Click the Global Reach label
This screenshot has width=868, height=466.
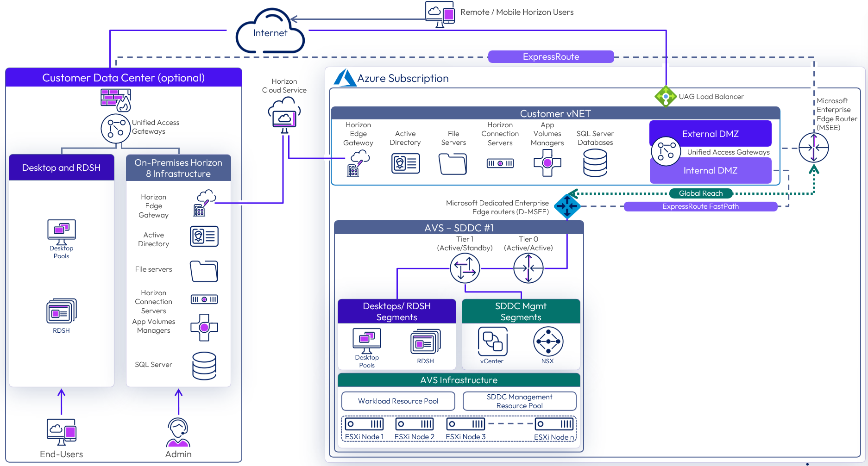[700, 193]
